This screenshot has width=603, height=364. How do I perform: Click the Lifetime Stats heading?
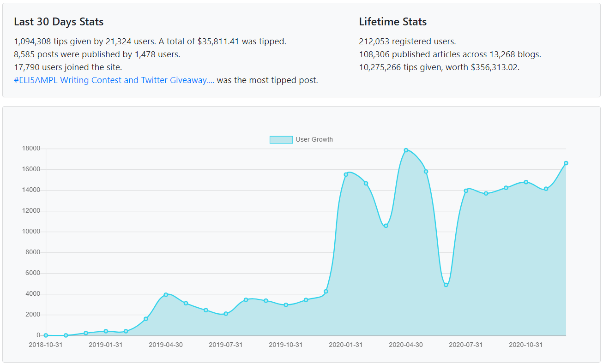click(x=393, y=22)
